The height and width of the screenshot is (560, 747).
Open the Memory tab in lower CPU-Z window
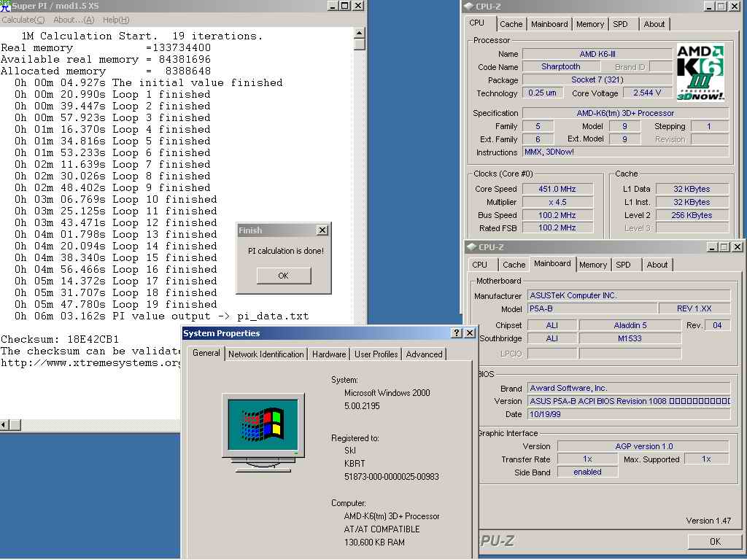(592, 265)
